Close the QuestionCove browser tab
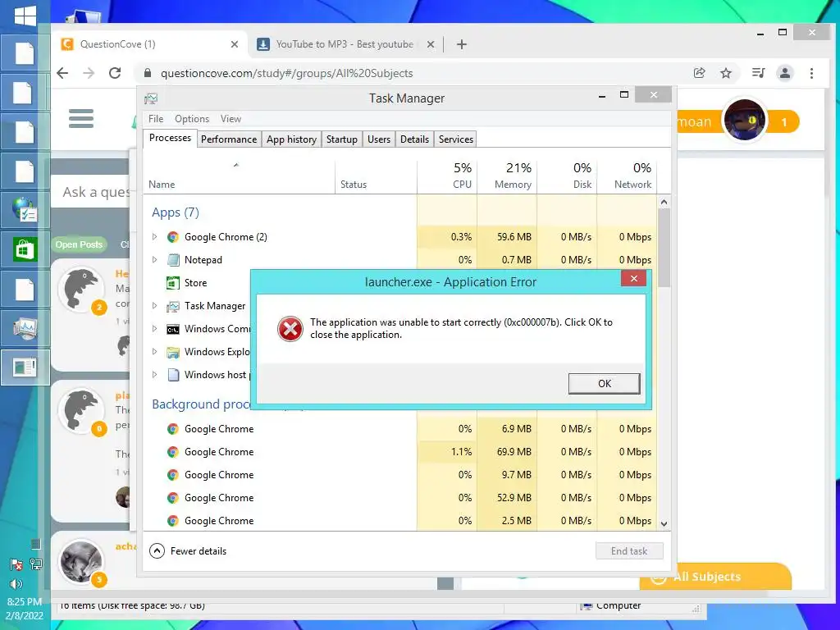This screenshot has width=840, height=630. coord(234,44)
